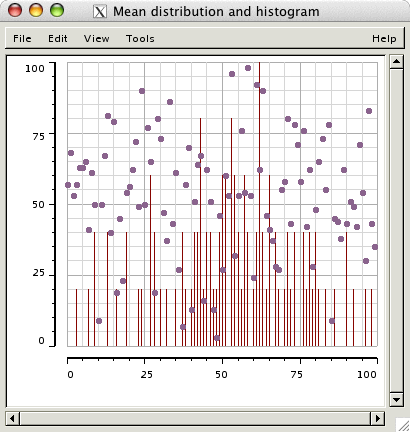The height and width of the screenshot is (432, 410).
Task: Click the X11 icon in title bar
Action: [100, 12]
